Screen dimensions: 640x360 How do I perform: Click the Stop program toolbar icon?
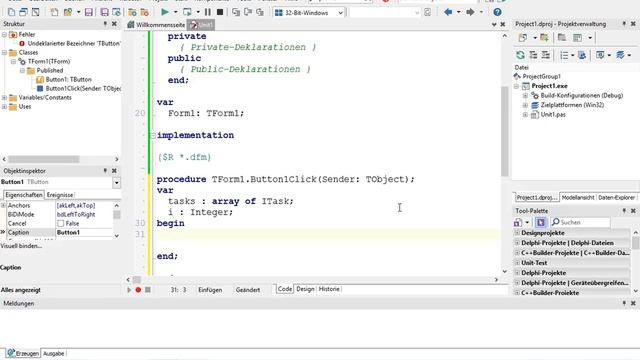tap(220, 12)
